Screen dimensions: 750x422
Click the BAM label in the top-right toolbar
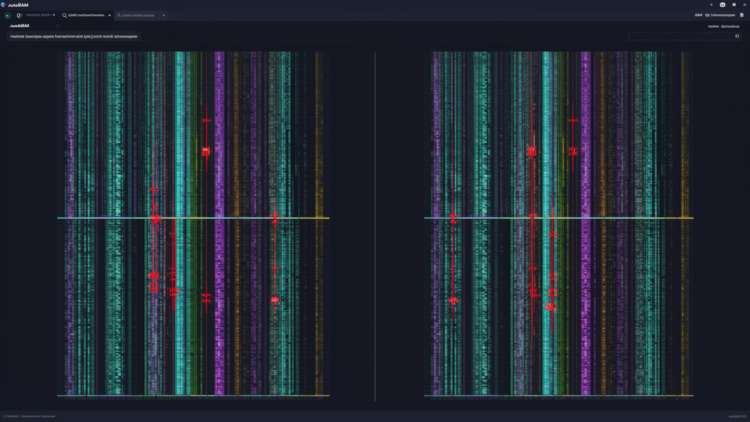[698, 15]
